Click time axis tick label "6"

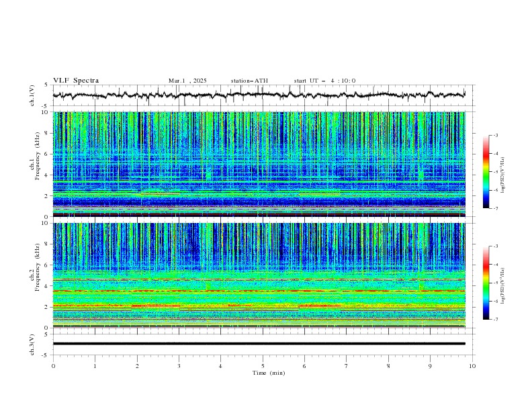point(304,366)
